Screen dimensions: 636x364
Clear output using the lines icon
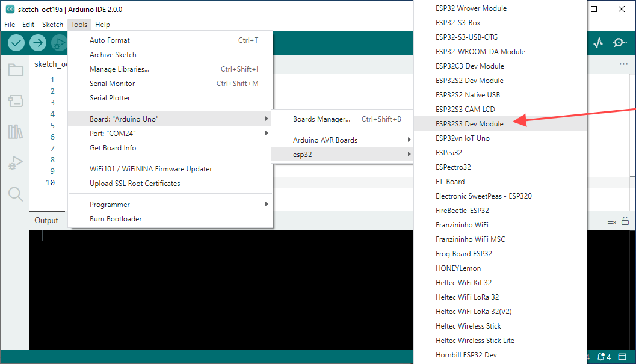pos(612,221)
